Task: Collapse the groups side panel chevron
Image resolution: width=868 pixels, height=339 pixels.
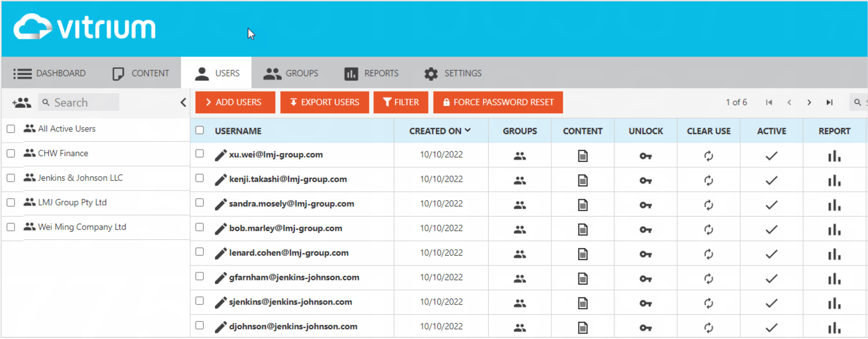Action: 183,102
